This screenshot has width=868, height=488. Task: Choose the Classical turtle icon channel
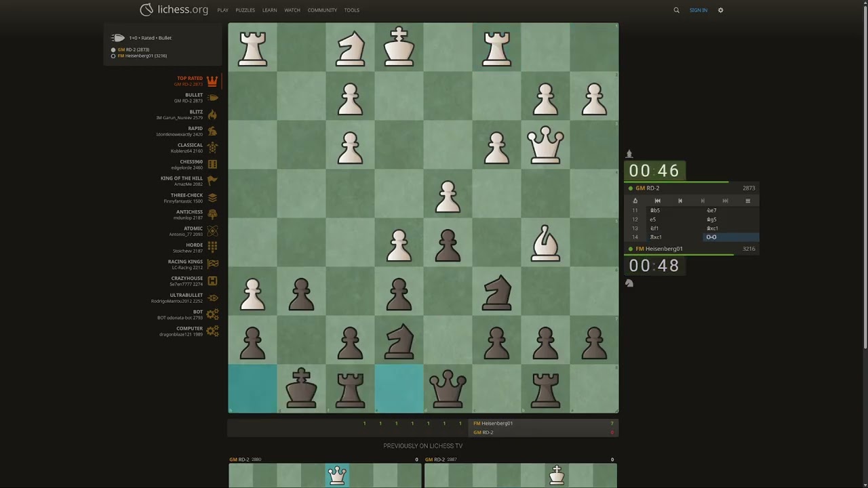[212, 148]
